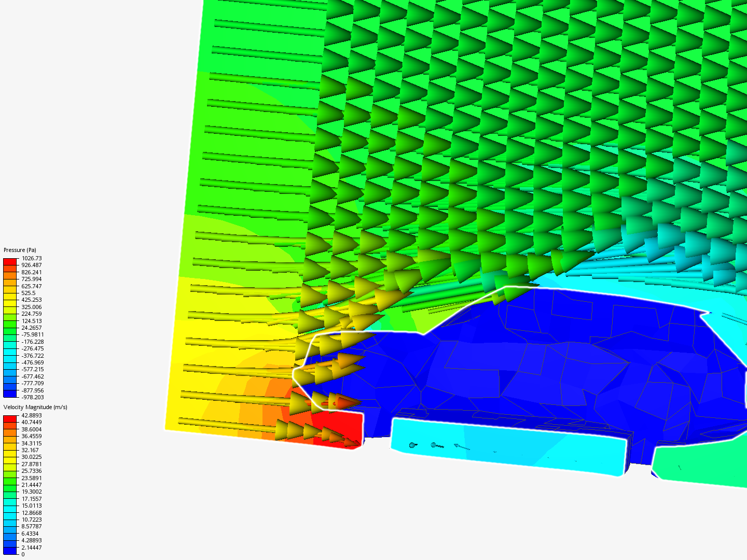Pick the Velocity legend swatch beside 30.0225

point(10,460)
